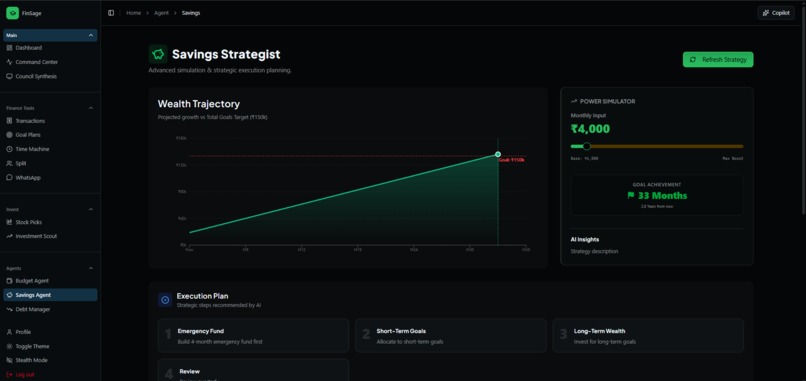The width and height of the screenshot is (806, 381).
Task: Click the Long-Term Wealth step card
Action: click(x=648, y=336)
